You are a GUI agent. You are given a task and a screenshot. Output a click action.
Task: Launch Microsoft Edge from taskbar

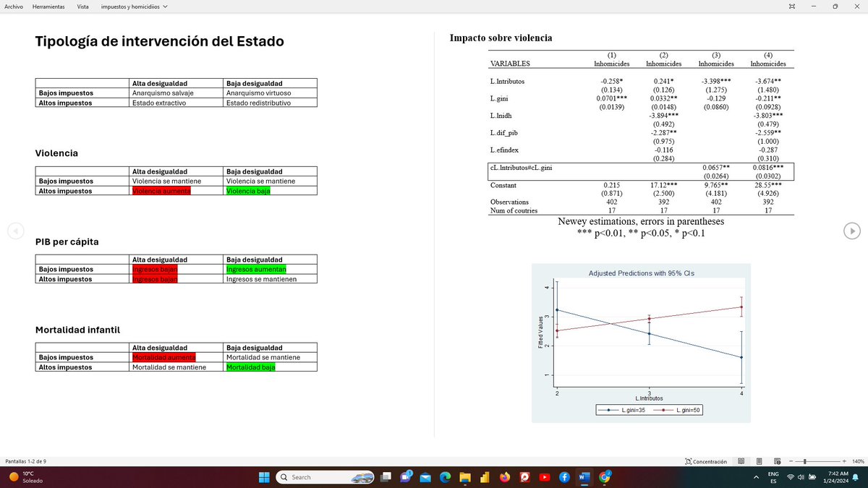446,477
